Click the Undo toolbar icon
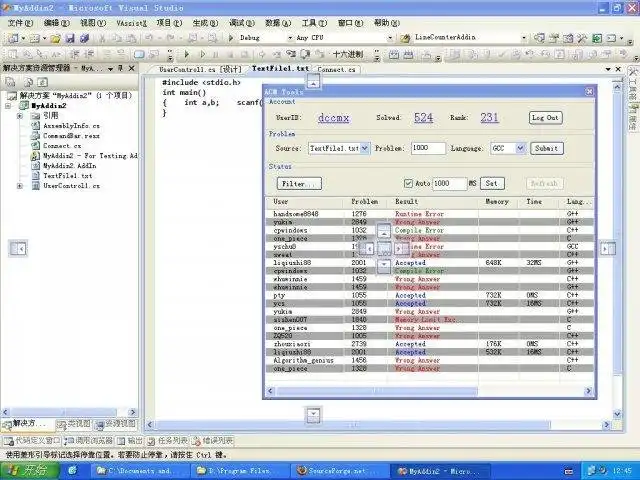The image size is (640, 480). click(x=149, y=38)
